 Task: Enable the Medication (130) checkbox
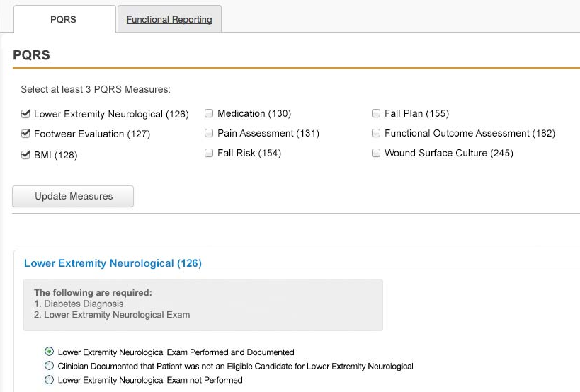[209, 113]
